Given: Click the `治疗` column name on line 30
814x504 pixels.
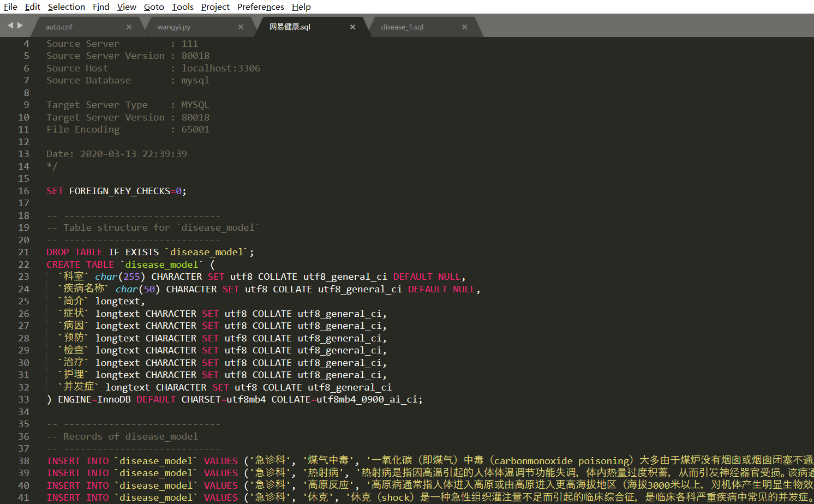Looking at the screenshot, I should click(x=73, y=363).
